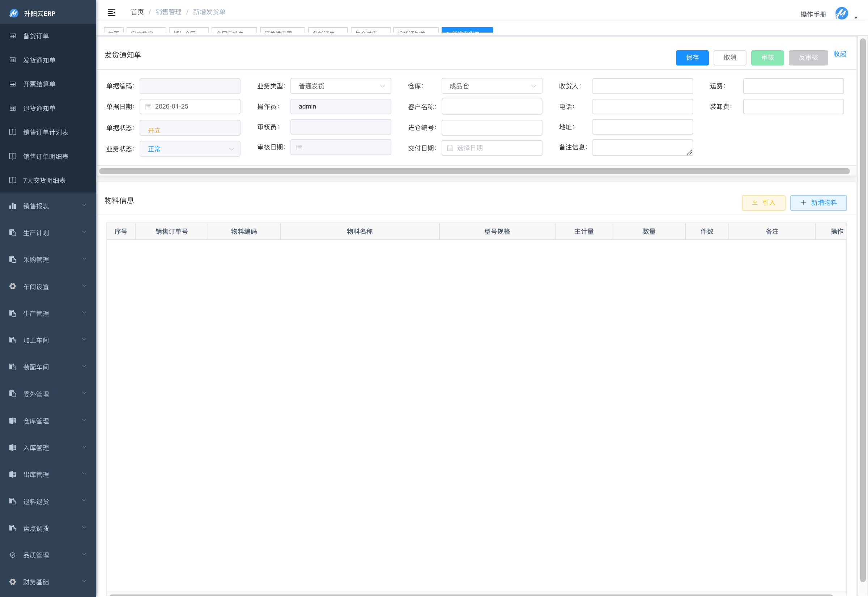Click the sidebar collapse hamburger icon
The image size is (868, 597).
111,13
